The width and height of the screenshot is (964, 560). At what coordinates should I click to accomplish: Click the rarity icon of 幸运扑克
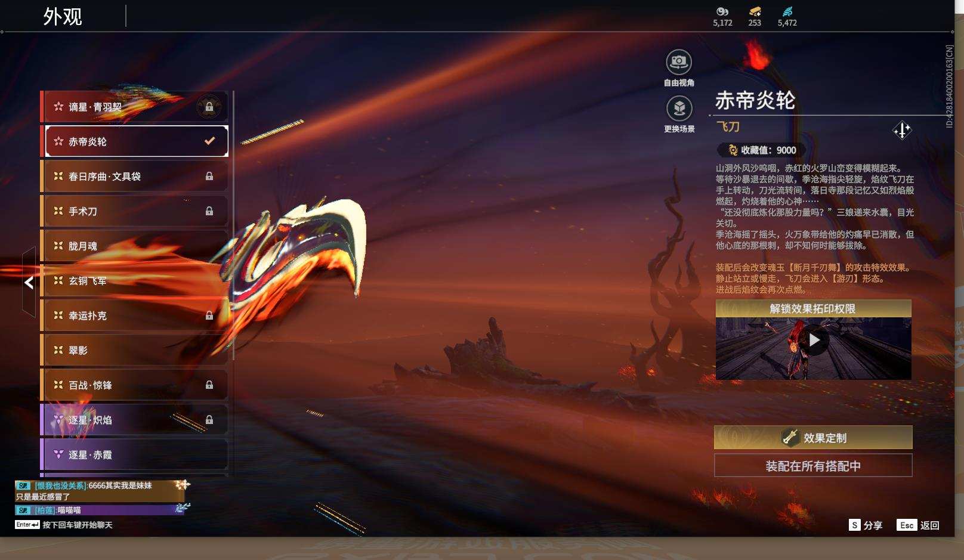(58, 315)
